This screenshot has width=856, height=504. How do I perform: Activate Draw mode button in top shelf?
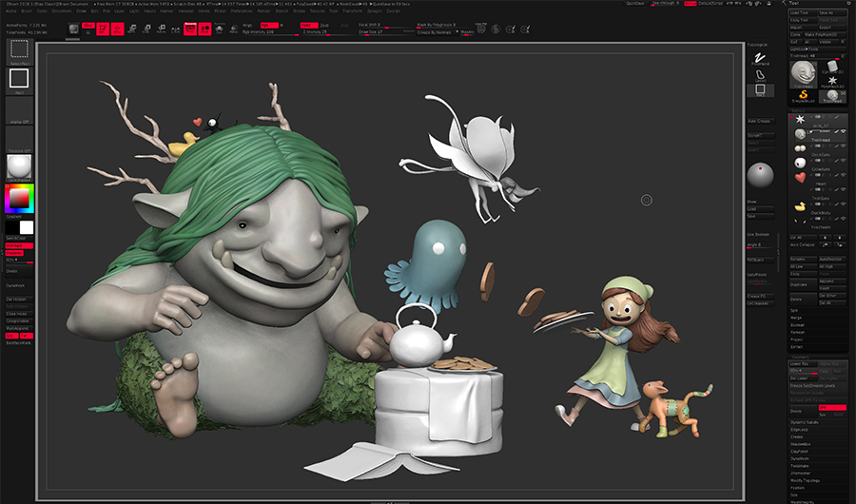117,29
